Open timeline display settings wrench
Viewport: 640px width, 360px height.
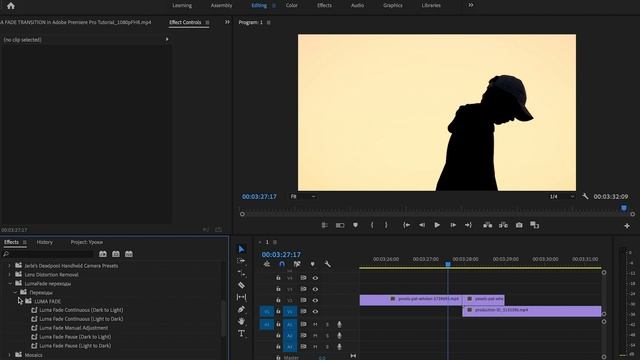click(x=327, y=264)
